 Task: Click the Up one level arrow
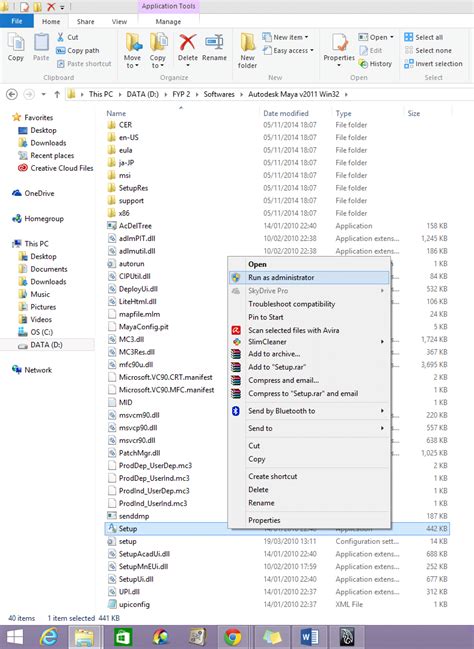57,94
